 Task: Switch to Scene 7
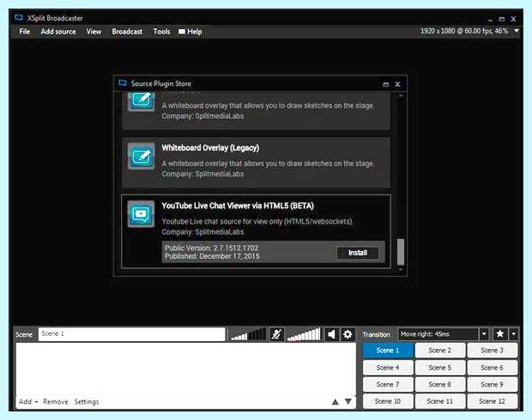[x=388, y=384]
